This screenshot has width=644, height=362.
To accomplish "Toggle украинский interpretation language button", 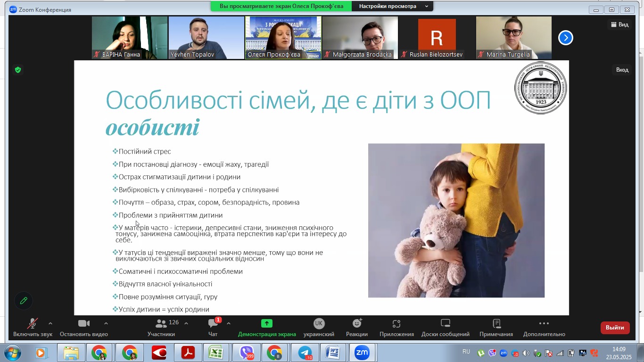I will click(319, 327).
